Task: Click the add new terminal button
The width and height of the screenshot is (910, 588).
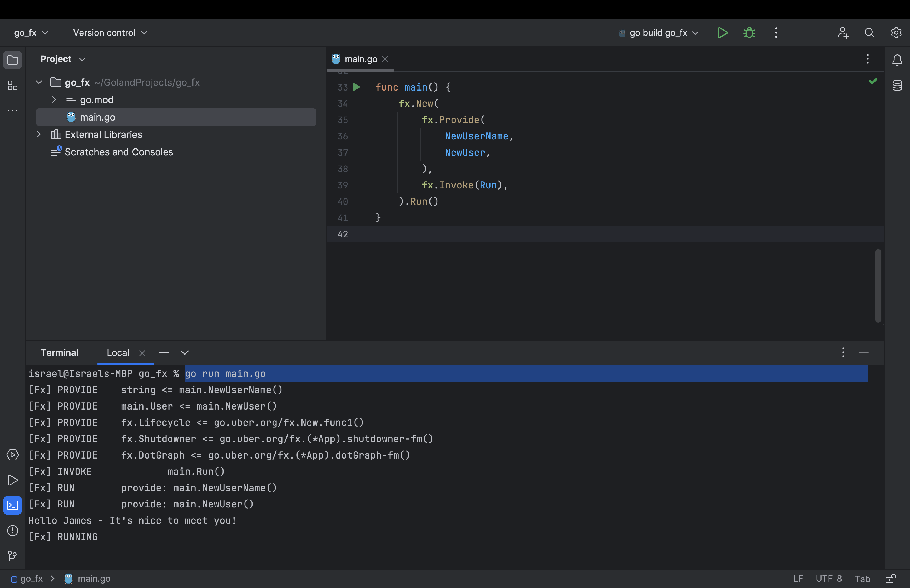Action: (x=163, y=352)
